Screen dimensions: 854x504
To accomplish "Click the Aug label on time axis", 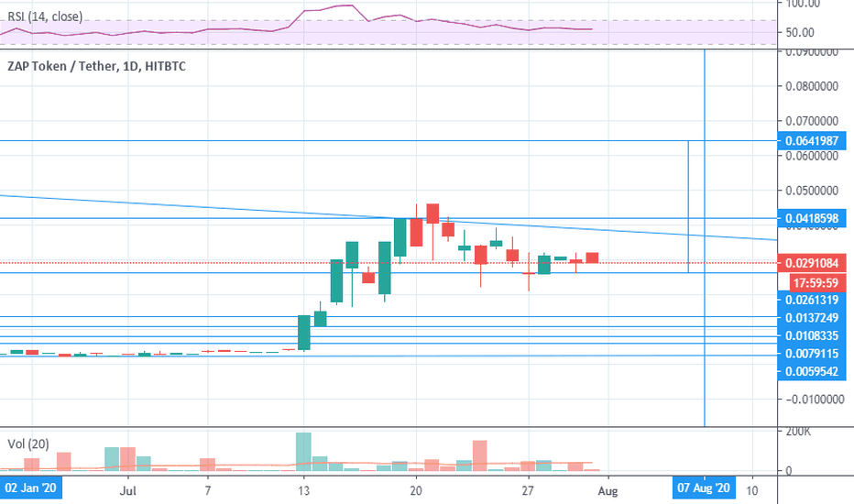I will 608,491.
